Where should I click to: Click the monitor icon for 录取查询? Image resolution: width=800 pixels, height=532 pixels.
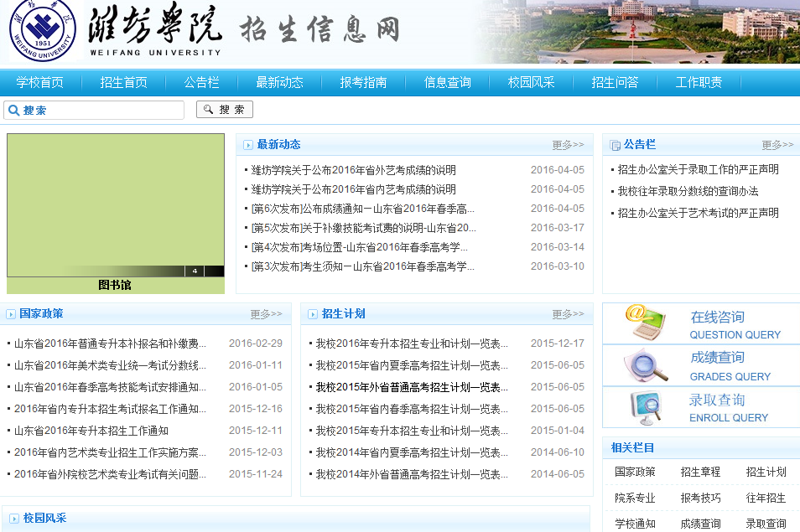click(646, 408)
